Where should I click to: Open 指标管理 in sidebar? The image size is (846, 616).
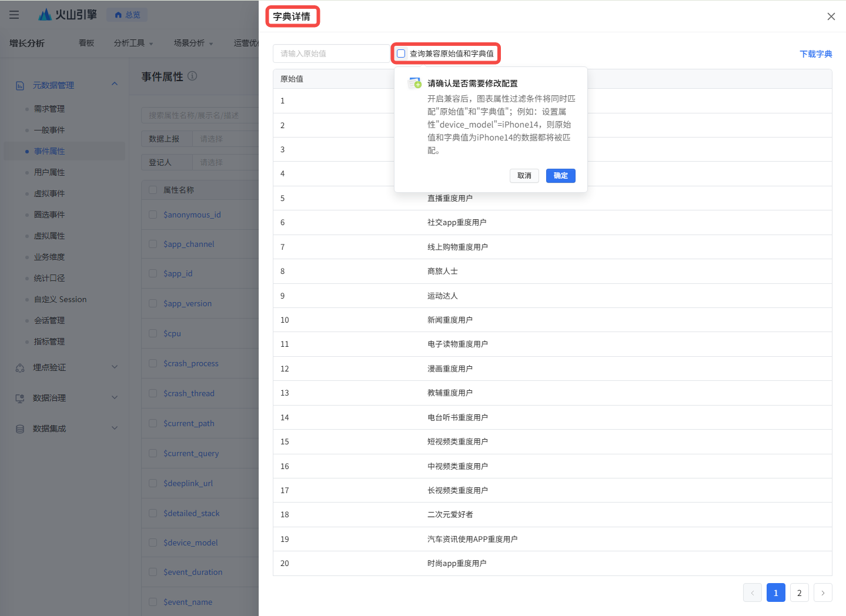[x=49, y=342]
